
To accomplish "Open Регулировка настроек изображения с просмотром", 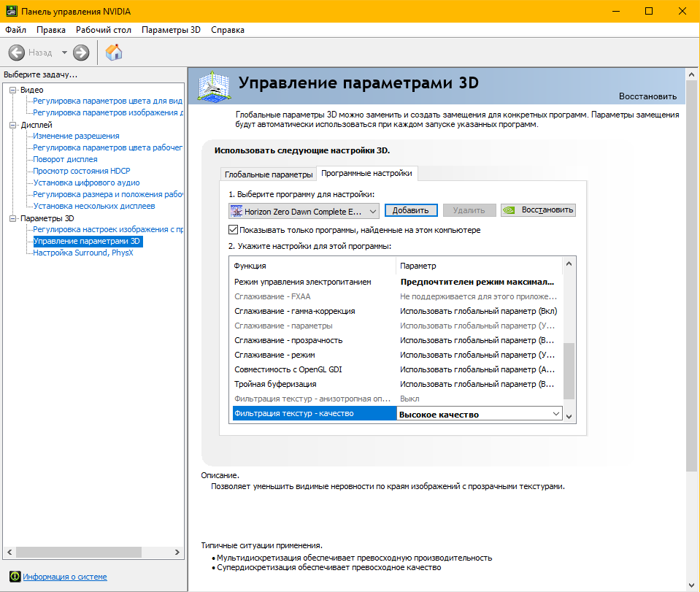I will 107,229.
